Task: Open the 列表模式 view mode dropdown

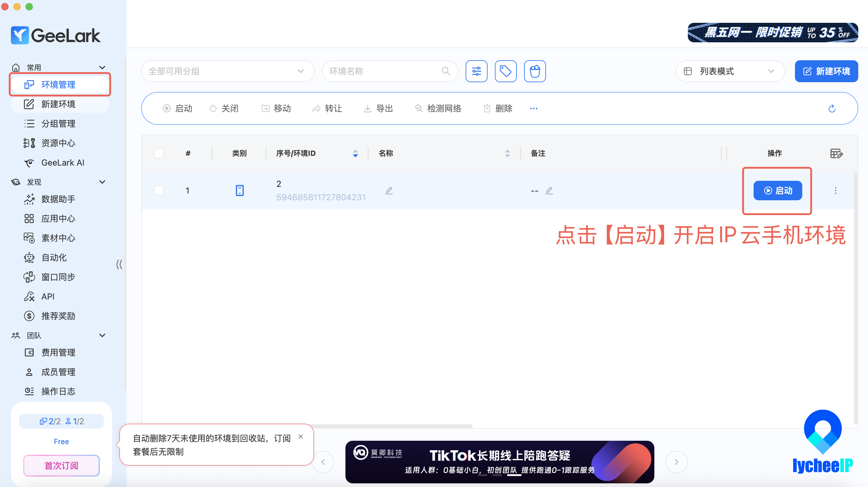Action: [x=730, y=71]
